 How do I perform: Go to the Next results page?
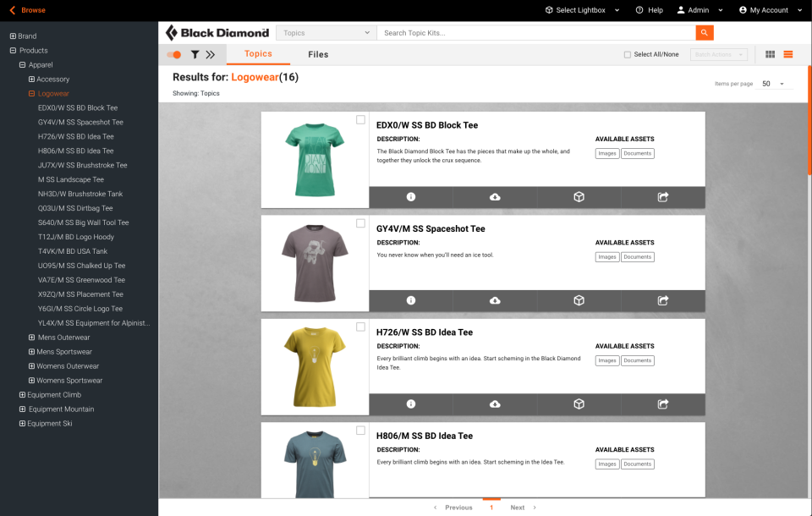click(x=523, y=508)
